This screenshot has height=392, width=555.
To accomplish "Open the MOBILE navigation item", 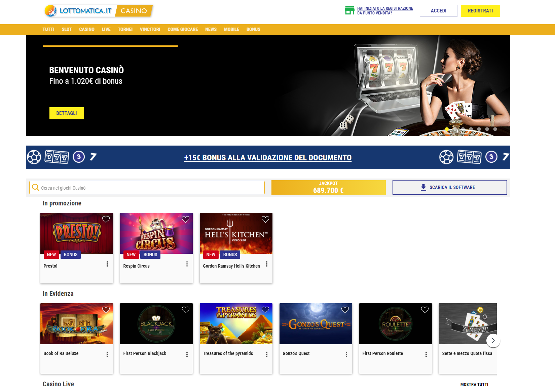I will click(x=231, y=29).
